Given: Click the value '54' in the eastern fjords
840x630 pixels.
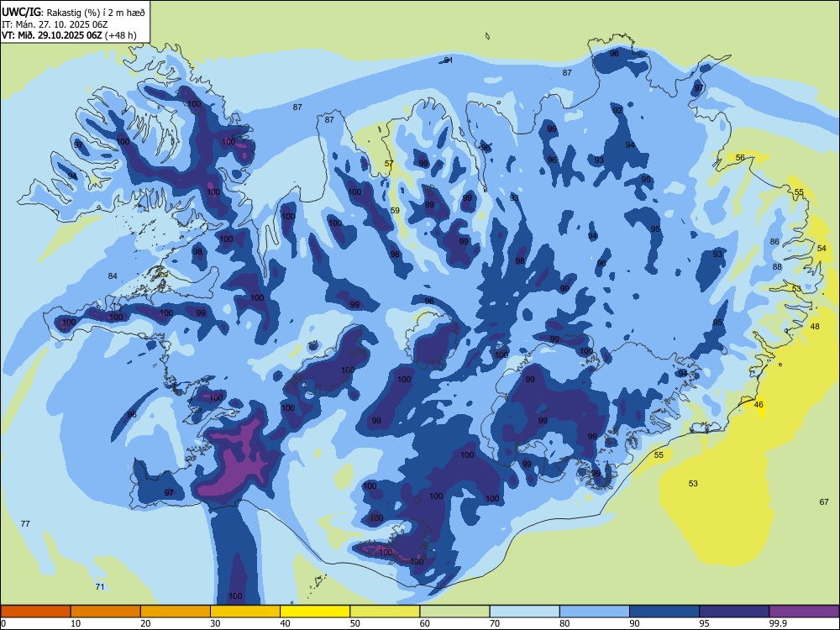Looking at the screenshot, I should (822, 248).
